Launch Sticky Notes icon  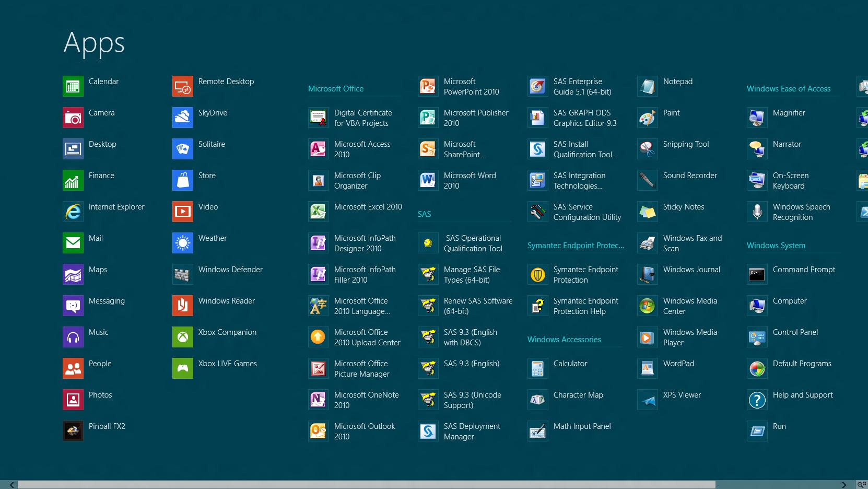(x=648, y=212)
